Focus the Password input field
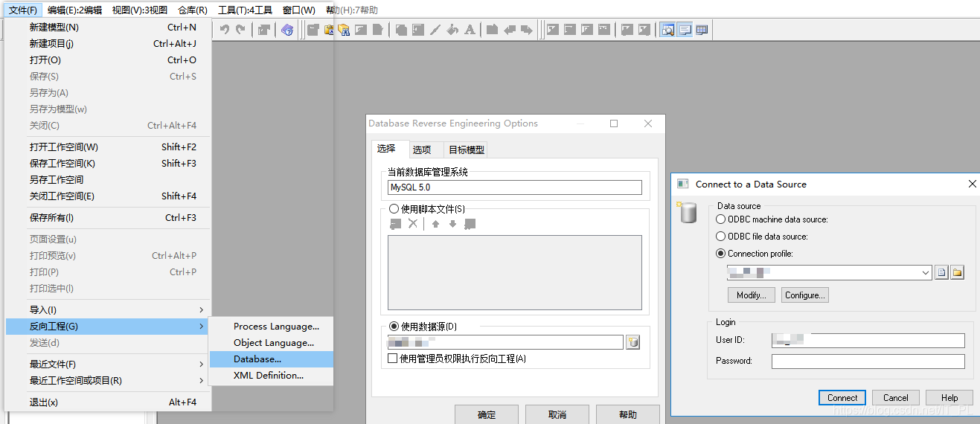The image size is (980, 424). [868, 362]
